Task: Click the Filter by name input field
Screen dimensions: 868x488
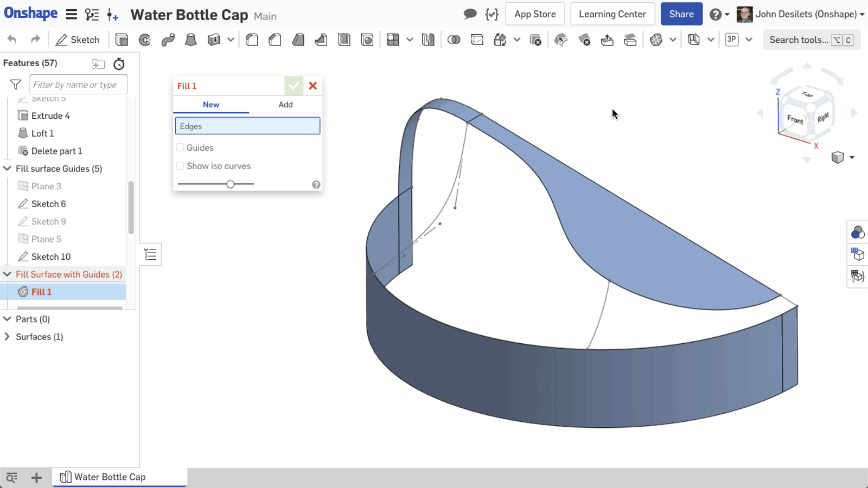Action: (x=78, y=85)
